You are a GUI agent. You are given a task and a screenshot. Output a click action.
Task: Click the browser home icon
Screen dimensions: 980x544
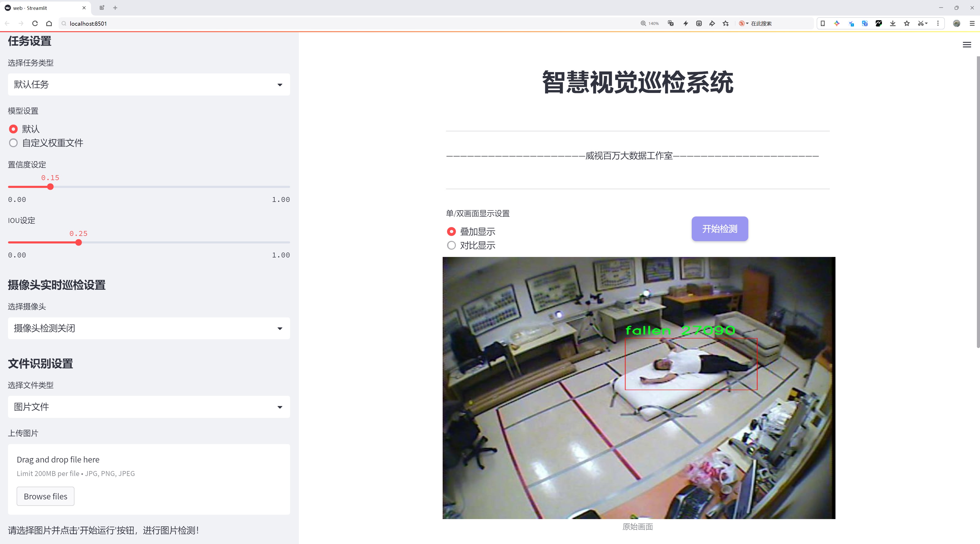coord(49,24)
